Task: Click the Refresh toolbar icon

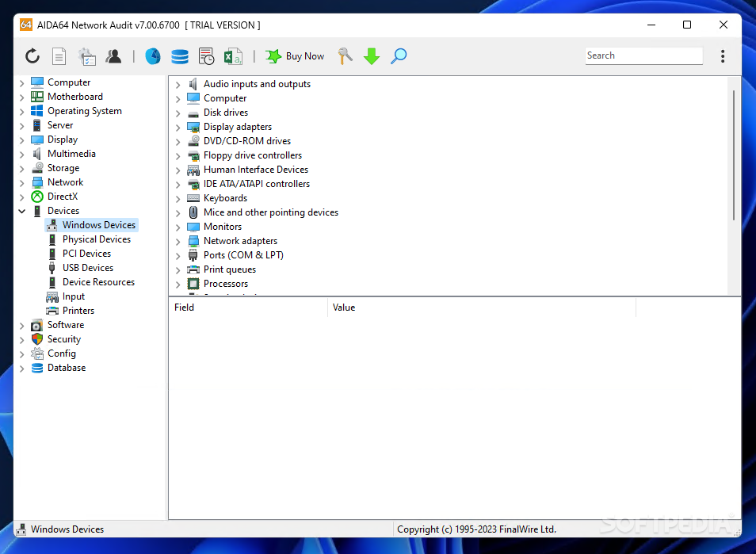Action: [x=32, y=56]
